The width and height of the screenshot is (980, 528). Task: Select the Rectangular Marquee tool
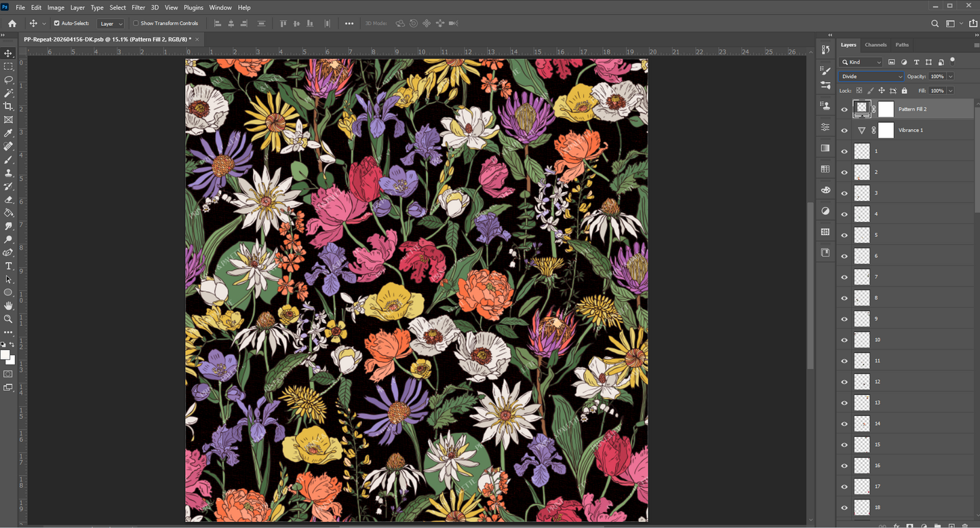pyautogui.click(x=8, y=67)
